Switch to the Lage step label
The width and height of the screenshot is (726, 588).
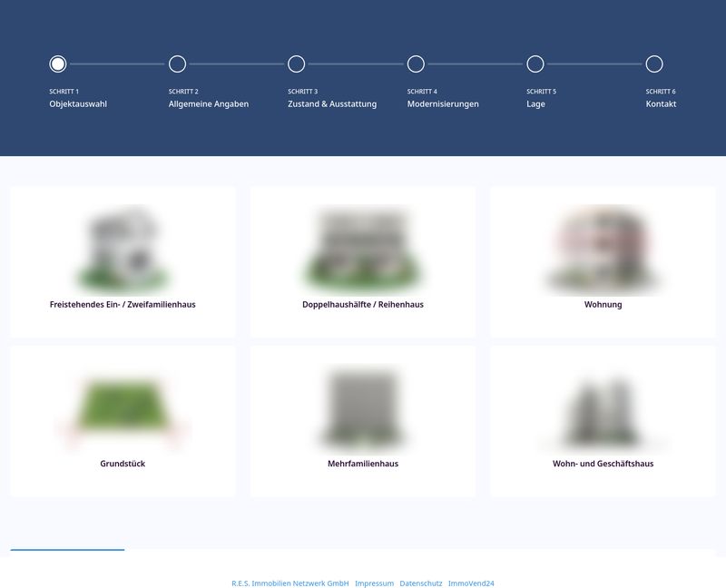pos(535,104)
